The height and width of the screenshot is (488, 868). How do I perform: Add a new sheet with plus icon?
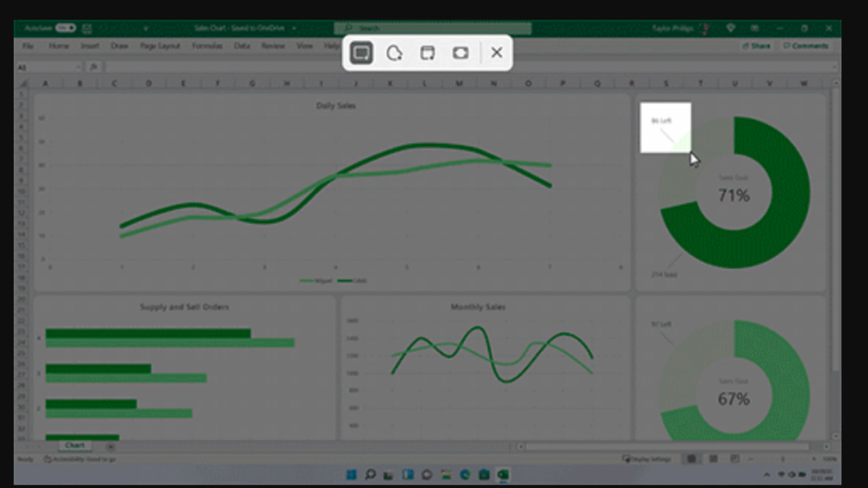coord(110,447)
